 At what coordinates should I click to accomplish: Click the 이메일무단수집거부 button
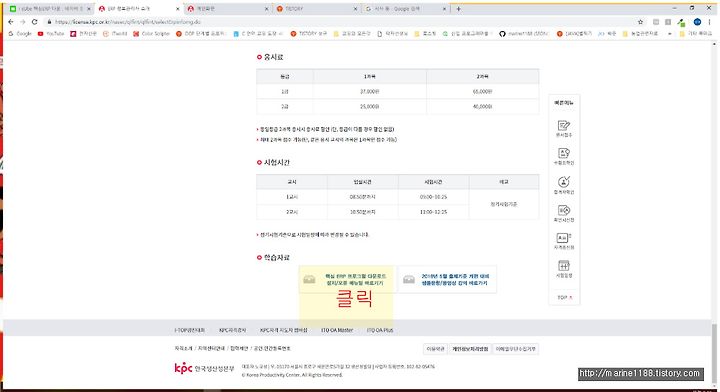click(515, 349)
